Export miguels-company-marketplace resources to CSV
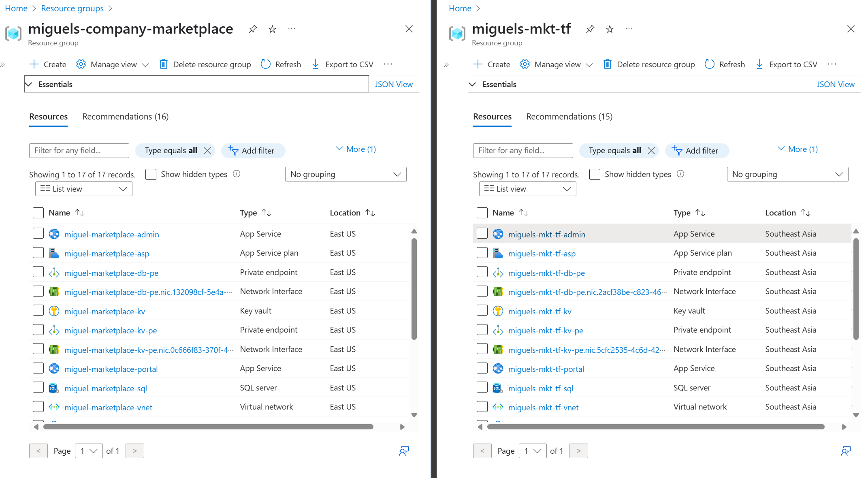 342,64
